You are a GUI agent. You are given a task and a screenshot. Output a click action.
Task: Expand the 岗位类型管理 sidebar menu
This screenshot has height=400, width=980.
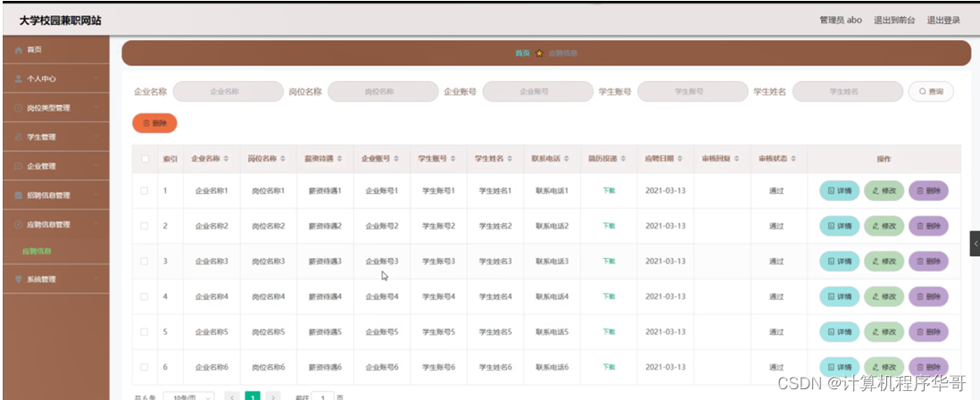click(x=96, y=108)
